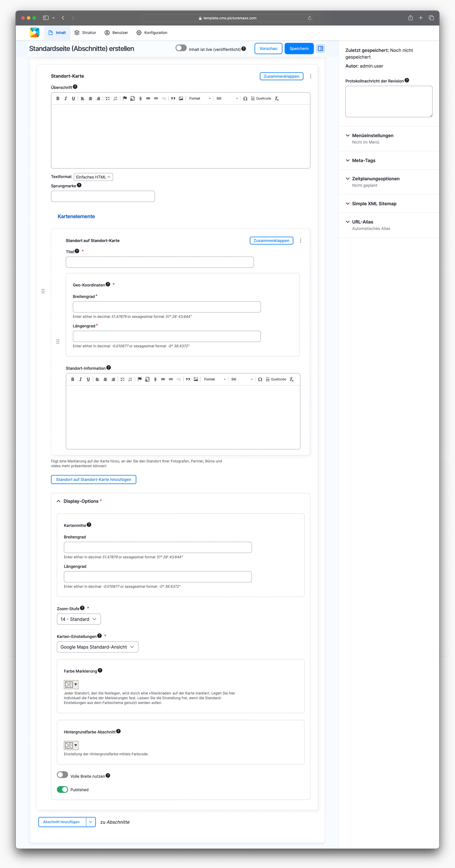Insert bulleted list in Überschrift editor

pyautogui.click(x=108, y=98)
